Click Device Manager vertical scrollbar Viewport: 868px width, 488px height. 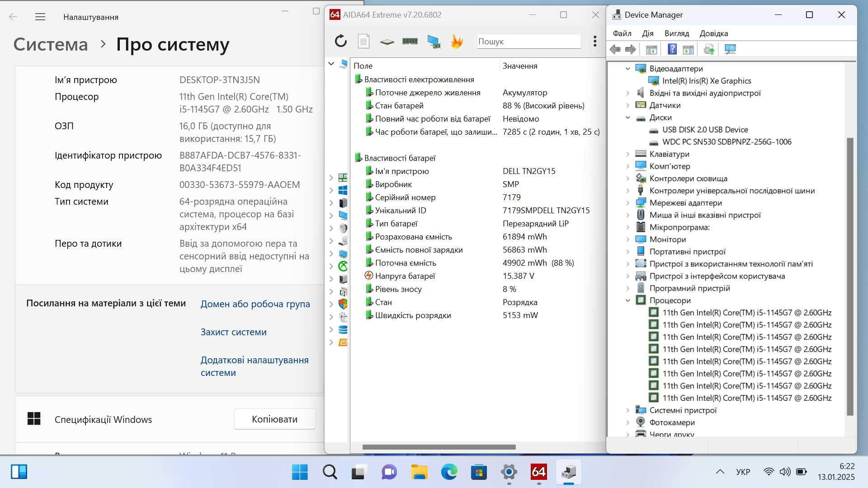pyautogui.click(x=850, y=276)
